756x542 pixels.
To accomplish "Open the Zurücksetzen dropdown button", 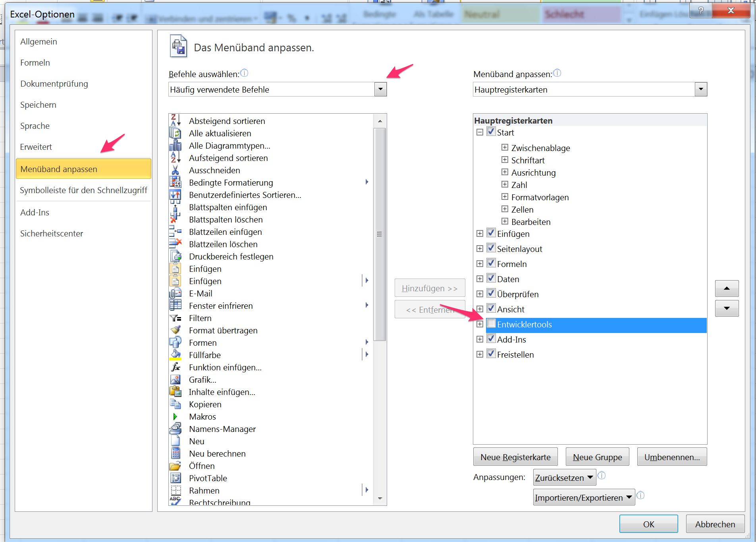I will click(564, 478).
